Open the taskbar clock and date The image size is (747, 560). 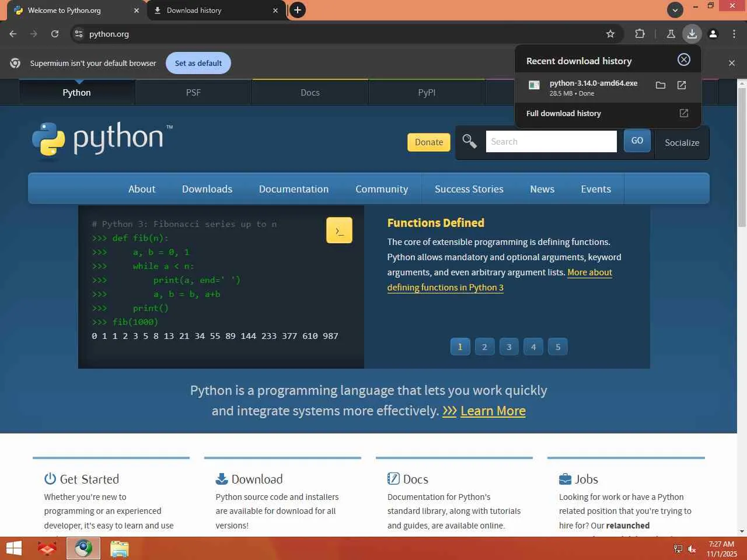pyautogui.click(x=722, y=549)
